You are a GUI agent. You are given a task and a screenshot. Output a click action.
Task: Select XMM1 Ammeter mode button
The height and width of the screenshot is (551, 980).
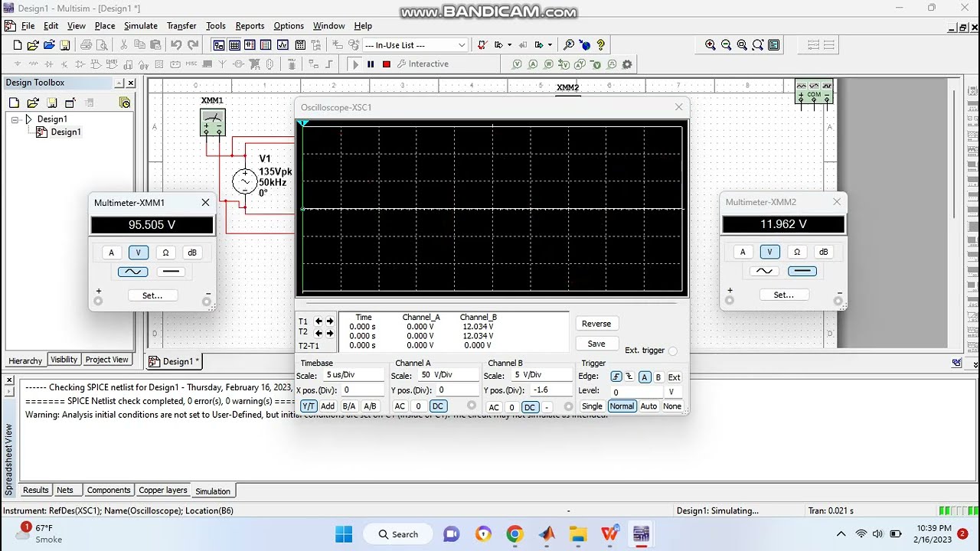111,253
